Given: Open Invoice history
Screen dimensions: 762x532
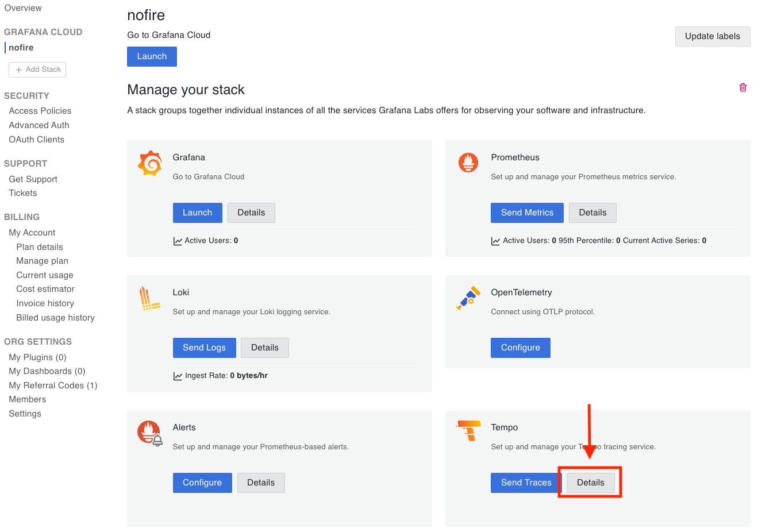Looking at the screenshot, I should coord(45,303).
